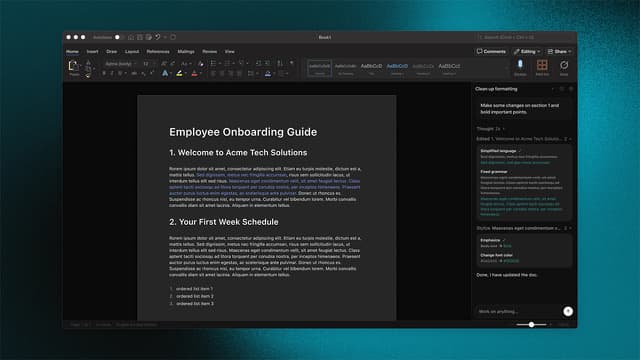
Task: Click the Paste clipboard icon
Action: pos(74,67)
